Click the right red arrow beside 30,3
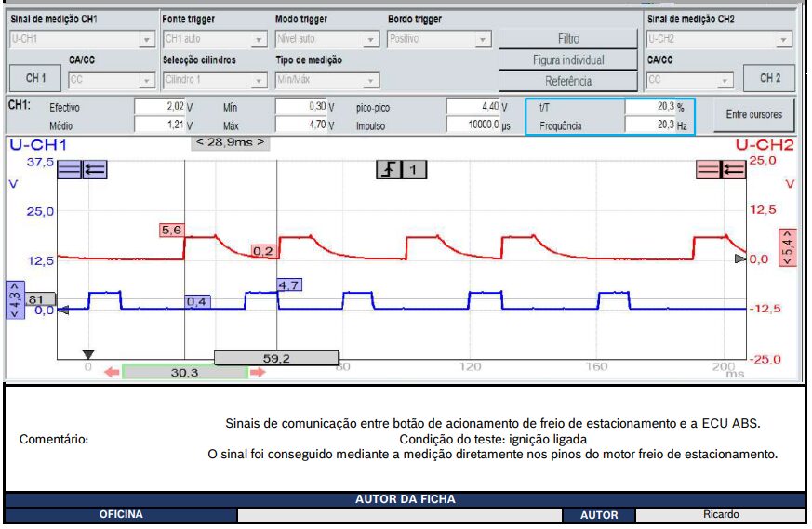Screen dimensions: 812x529 (x=258, y=372)
